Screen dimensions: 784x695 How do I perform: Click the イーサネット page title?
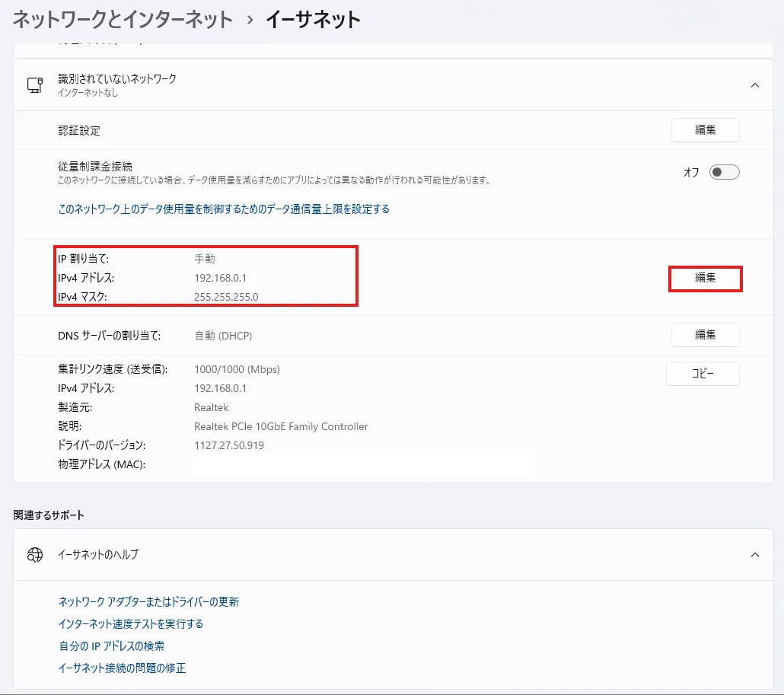pos(313,20)
